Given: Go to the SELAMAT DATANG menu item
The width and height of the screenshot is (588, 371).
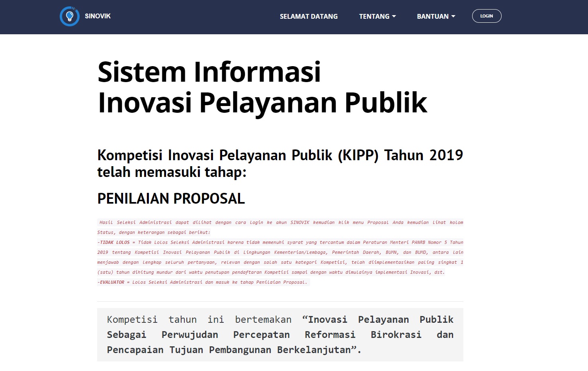Looking at the screenshot, I should [309, 16].
